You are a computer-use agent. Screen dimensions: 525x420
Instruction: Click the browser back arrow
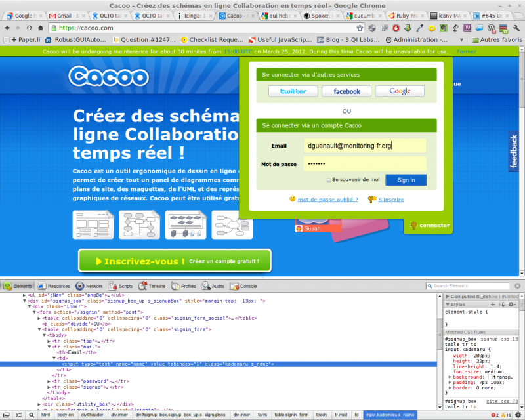click(x=7, y=28)
